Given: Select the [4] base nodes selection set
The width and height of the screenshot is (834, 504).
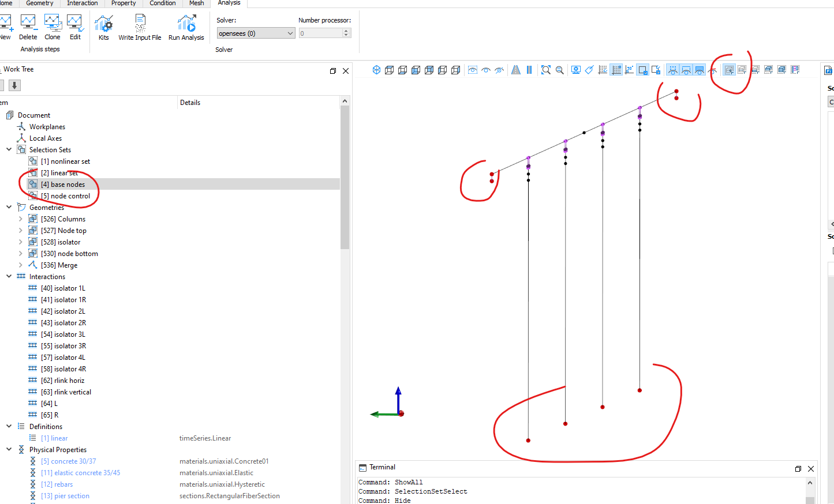Looking at the screenshot, I should (x=63, y=185).
